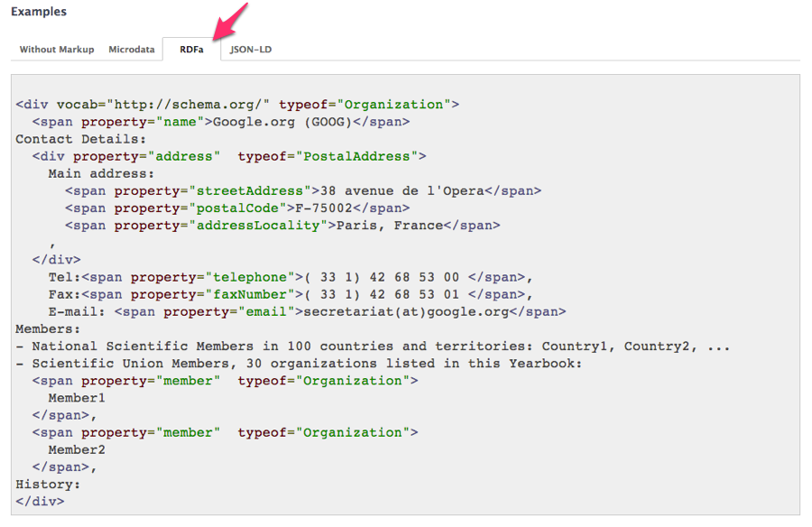Click the streetAddress span line
812x527 pixels.
pos(303,190)
